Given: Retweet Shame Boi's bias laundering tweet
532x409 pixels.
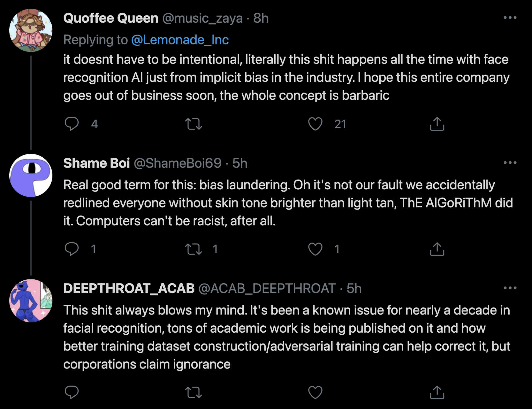Looking at the screenshot, I should 193,249.
